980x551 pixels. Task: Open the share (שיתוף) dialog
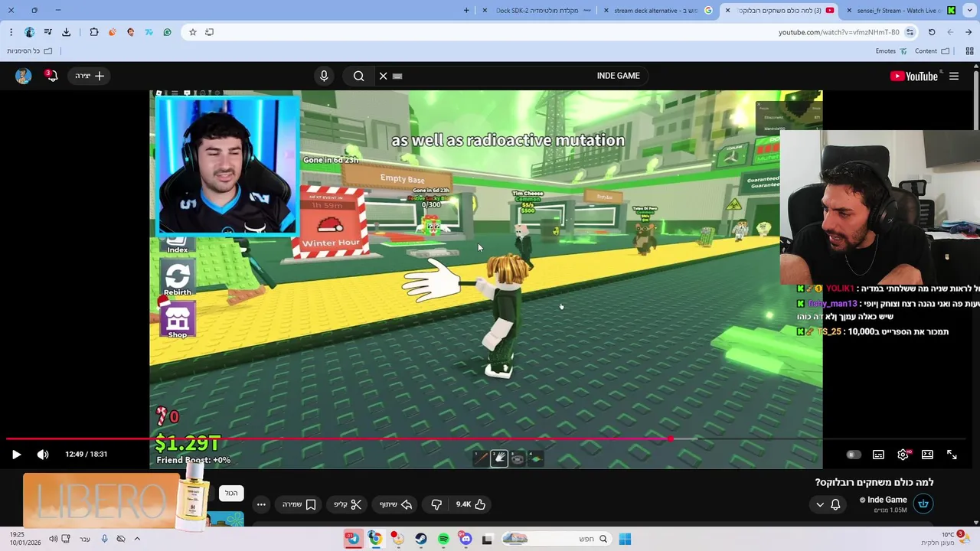pos(396,504)
